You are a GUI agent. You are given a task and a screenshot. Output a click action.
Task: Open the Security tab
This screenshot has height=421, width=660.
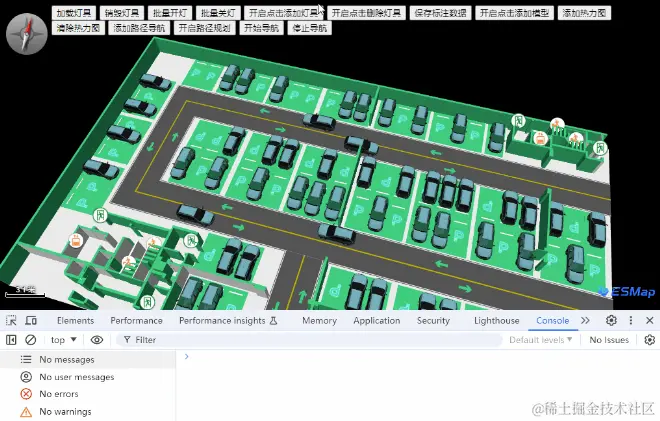pyautogui.click(x=433, y=320)
